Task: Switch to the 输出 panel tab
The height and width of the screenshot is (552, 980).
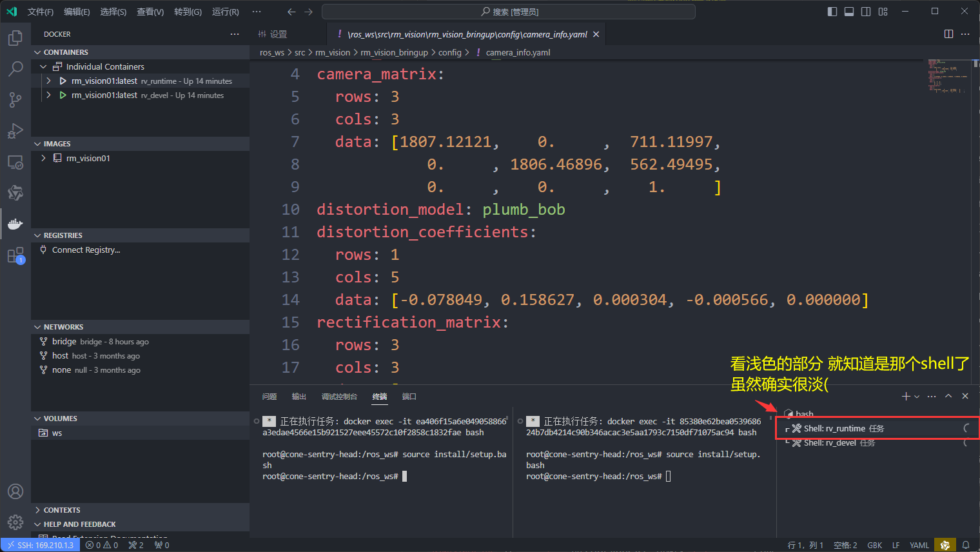Action: click(299, 397)
